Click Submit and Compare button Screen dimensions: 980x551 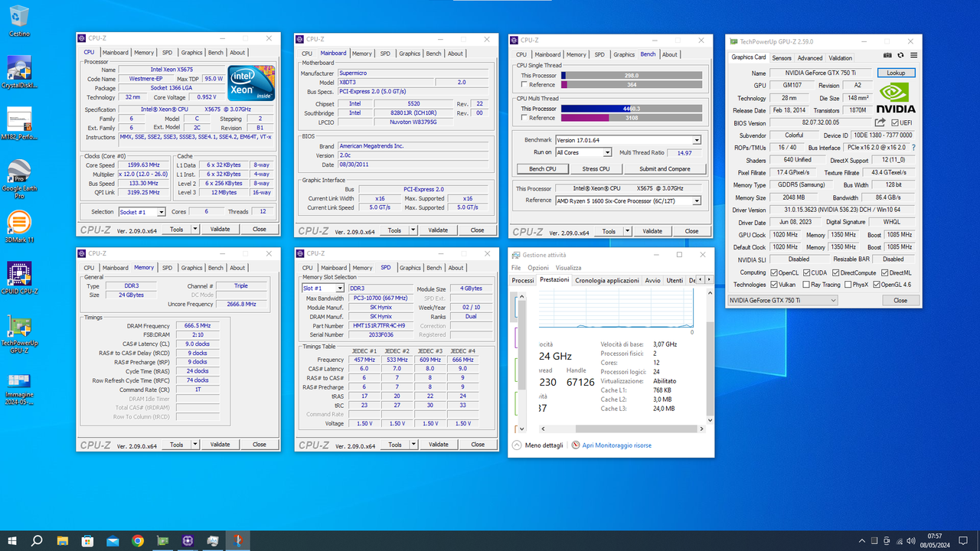click(x=665, y=168)
